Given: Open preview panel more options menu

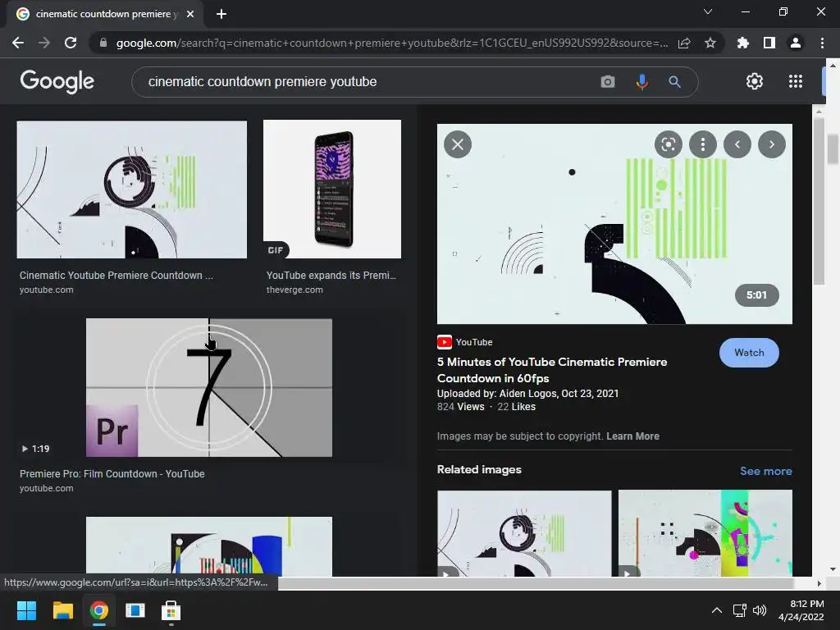Looking at the screenshot, I should click(x=702, y=144).
